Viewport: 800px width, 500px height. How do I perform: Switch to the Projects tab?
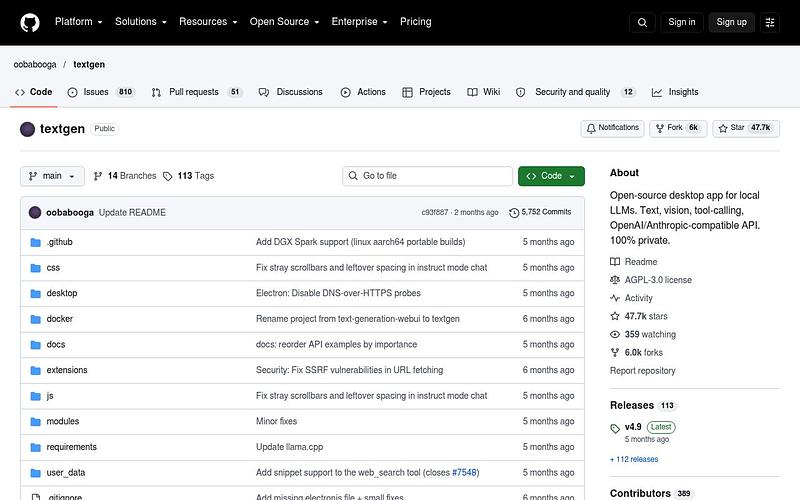point(427,92)
